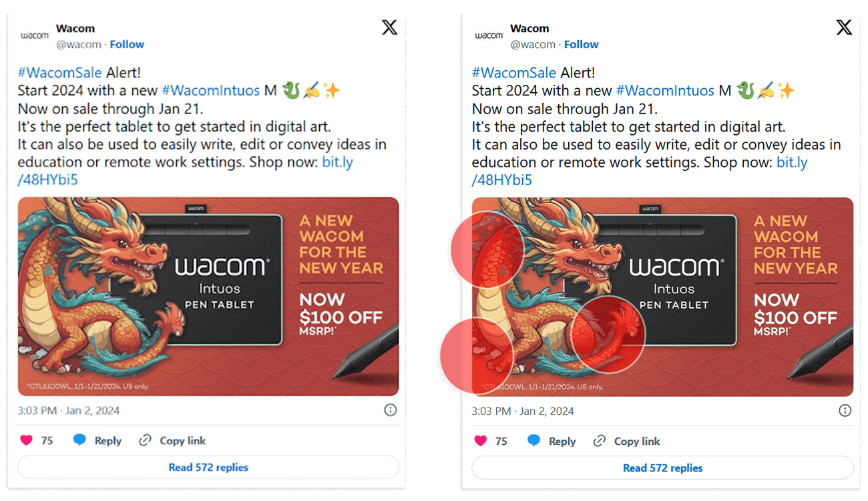Click Copy link text on right tweet
The image size is (868, 501).
(637, 441)
